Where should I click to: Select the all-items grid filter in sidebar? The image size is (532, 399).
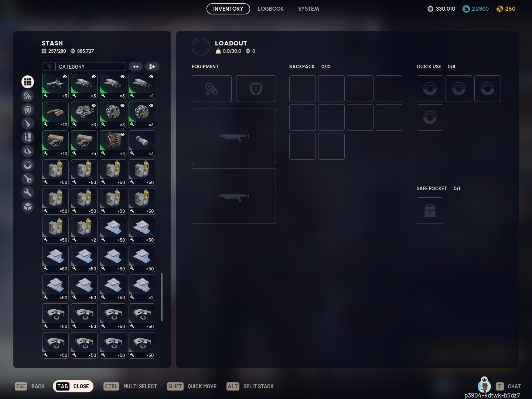click(x=28, y=82)
